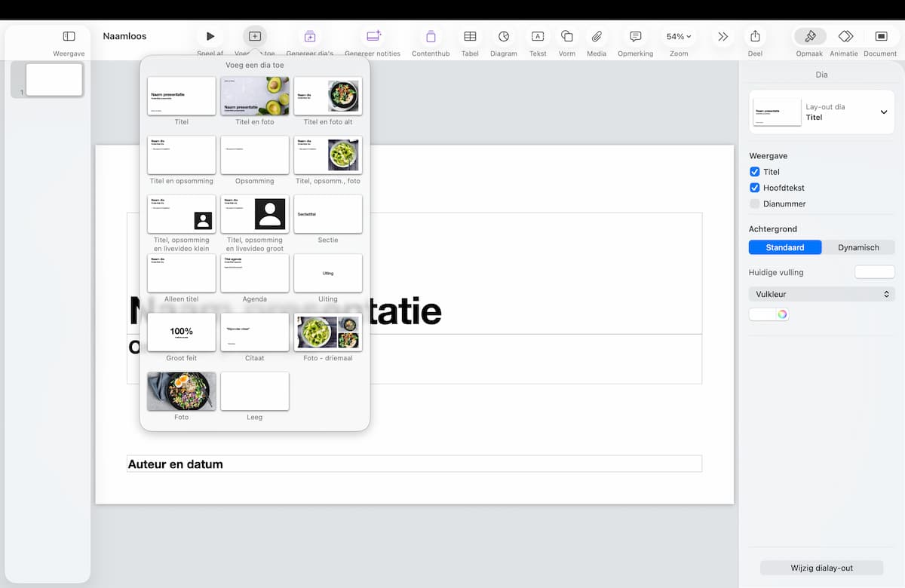Open the Contenthub icon
905x588 pixels.
tap(431, 36)
